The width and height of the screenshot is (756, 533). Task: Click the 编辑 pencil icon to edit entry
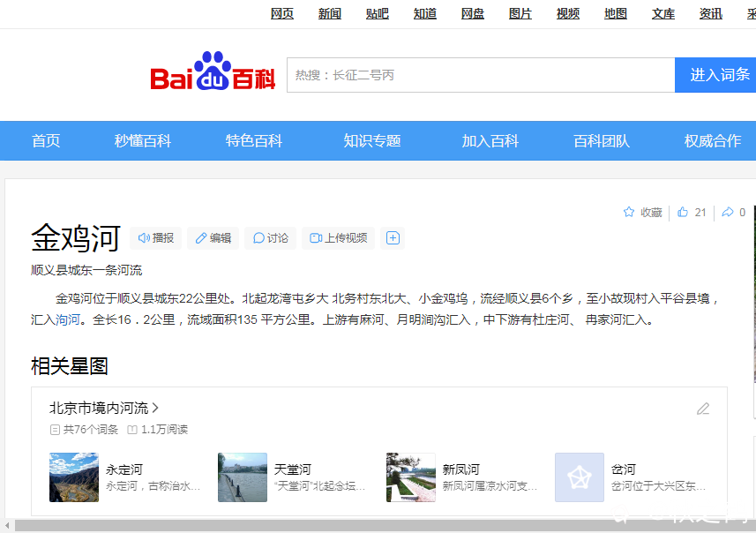tap(199, 238)
